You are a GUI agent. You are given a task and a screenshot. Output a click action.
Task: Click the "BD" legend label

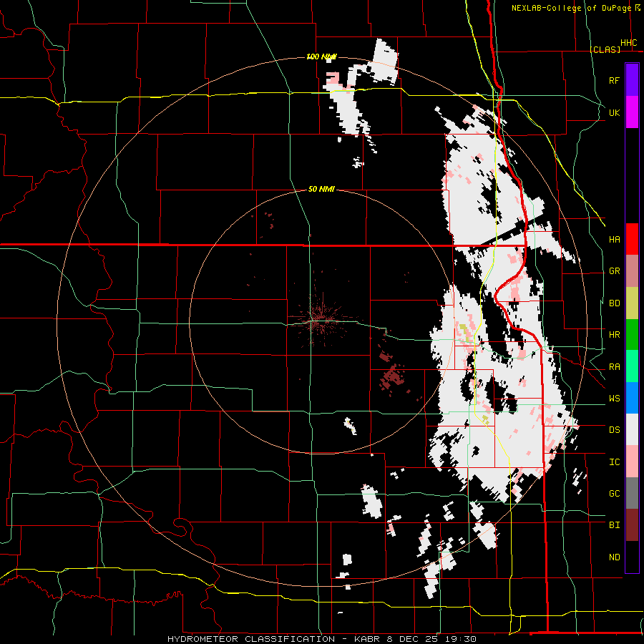(614, 303)
